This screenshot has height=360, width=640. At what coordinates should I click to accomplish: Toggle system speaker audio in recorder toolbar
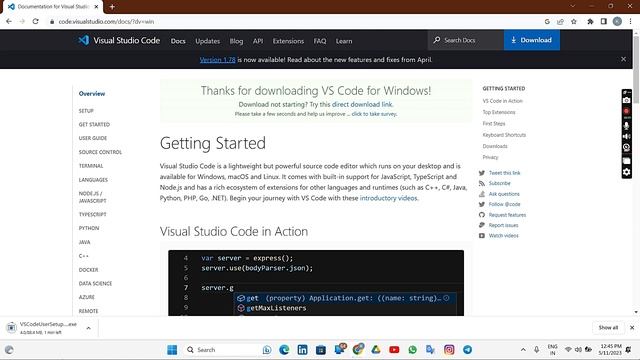coord(627,136)
